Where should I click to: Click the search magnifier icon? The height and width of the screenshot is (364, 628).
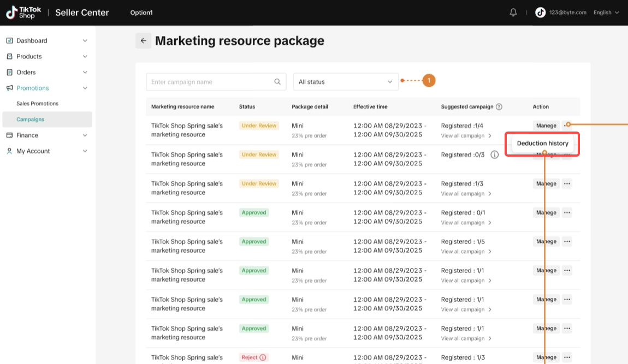point(277,82)
